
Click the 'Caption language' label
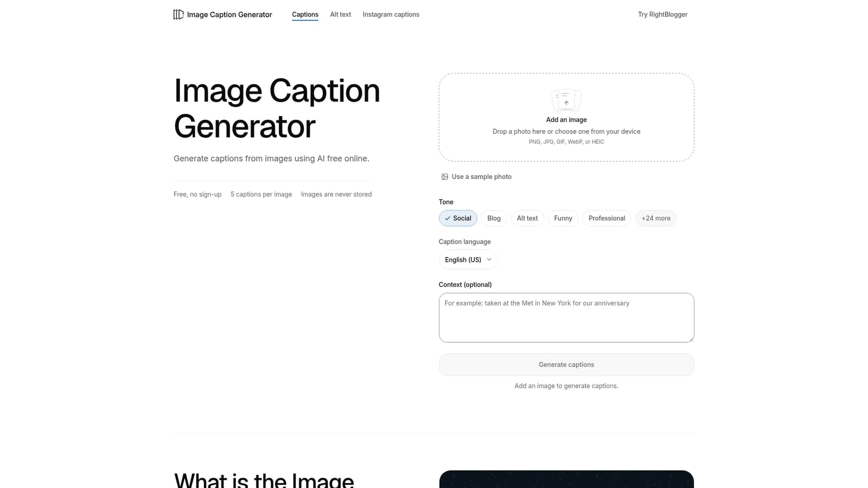coord(464,242)
